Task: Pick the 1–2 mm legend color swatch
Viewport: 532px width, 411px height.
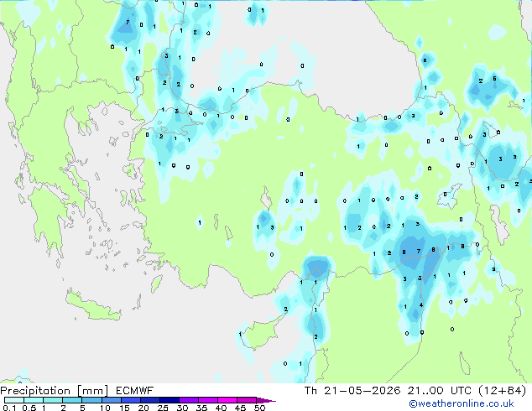Action: [53, 400]
